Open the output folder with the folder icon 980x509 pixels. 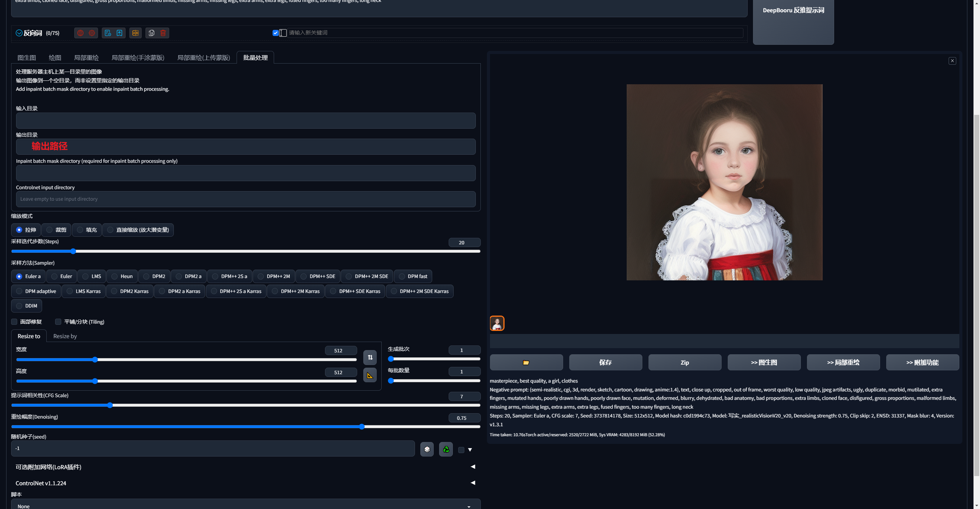pos(526,362)
